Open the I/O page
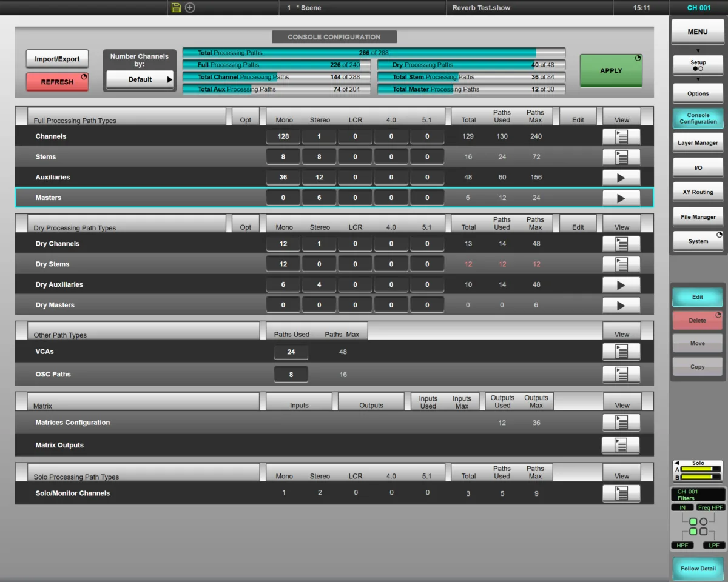The image size is (728, 582). click(x=698, y=167)
